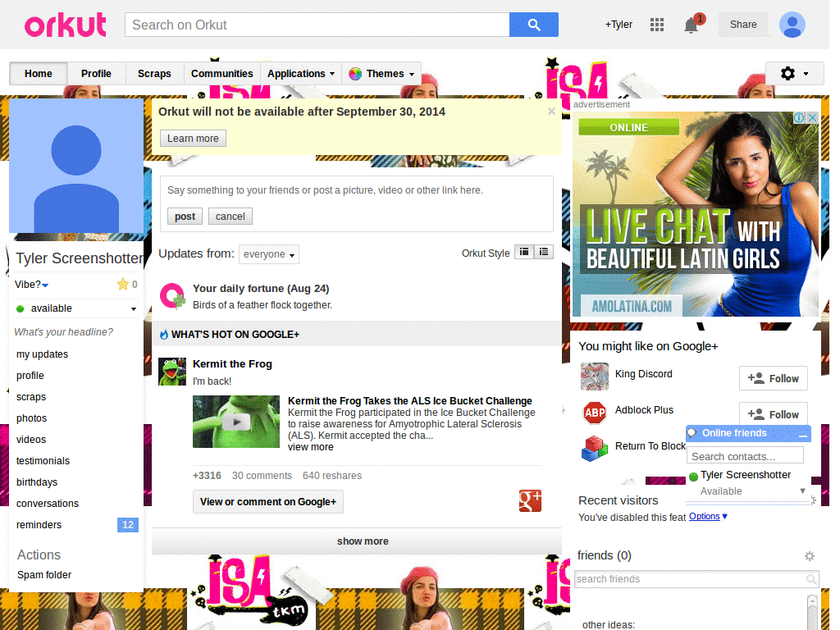Viewport: 840px width, 630px height.
Task: Go to Home tab
Action: click(x=39, y=74)
